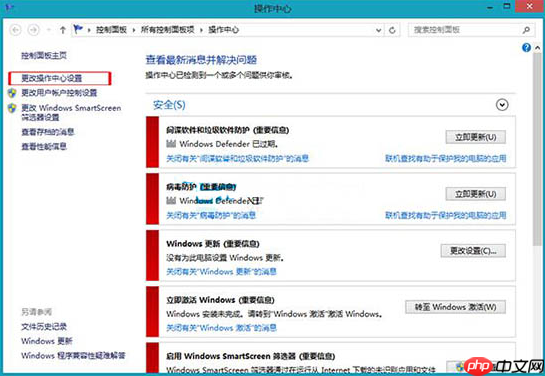This screenshot has width=545, height=376.
Task: Minimize the 操作中心 window
Action: [x=490, y=7]
